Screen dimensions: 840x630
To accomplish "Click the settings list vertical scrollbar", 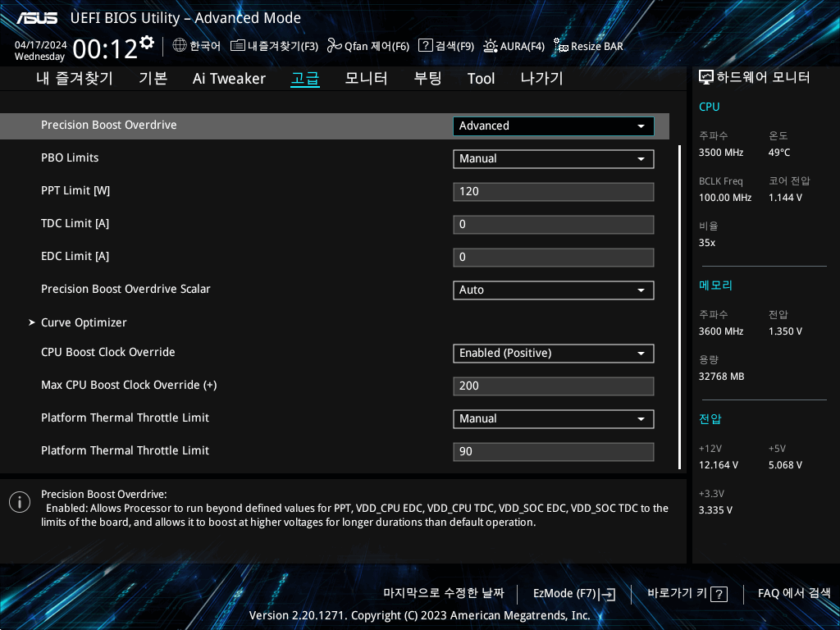I will pos(680,307).
